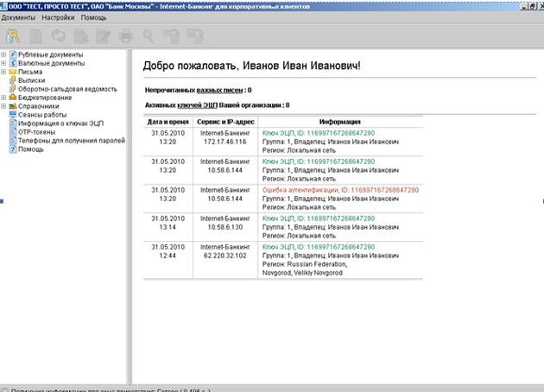Expand the Валютные документы tree node
This screenshot has height=392, width=544.
(x=3, y=63)
